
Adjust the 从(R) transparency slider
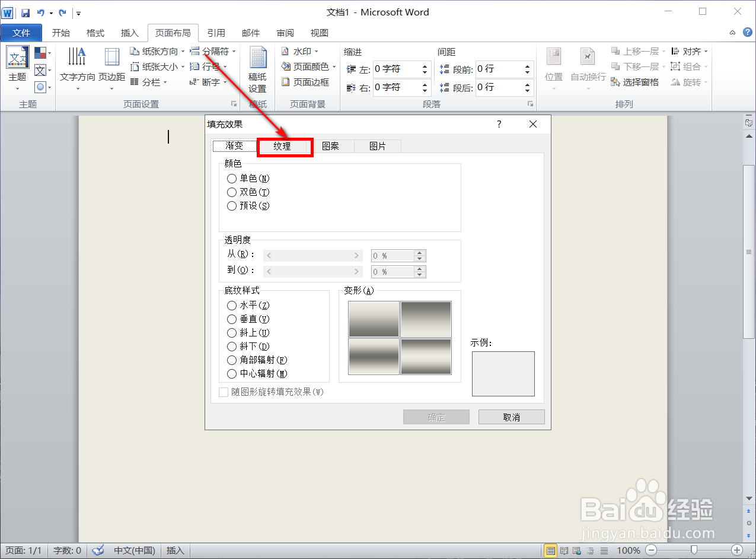[312, 255]
